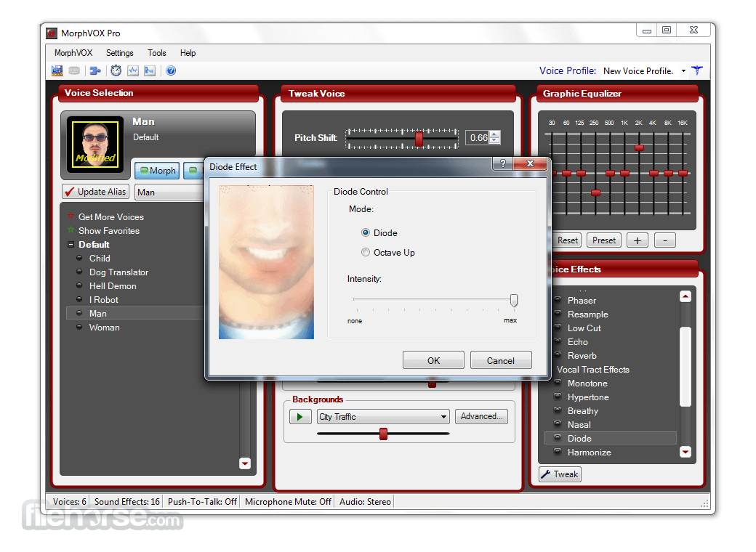Image resolution: width=756 pixels, height=552 pixels.
Task: Click the 250 Hz equalizer band slider
Action: [596, 192]
